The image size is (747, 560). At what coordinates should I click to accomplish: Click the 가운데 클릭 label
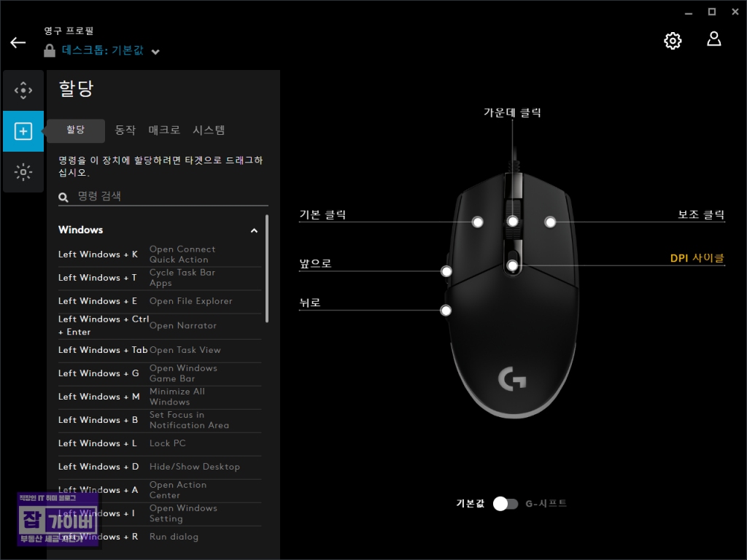click(513, 113)
